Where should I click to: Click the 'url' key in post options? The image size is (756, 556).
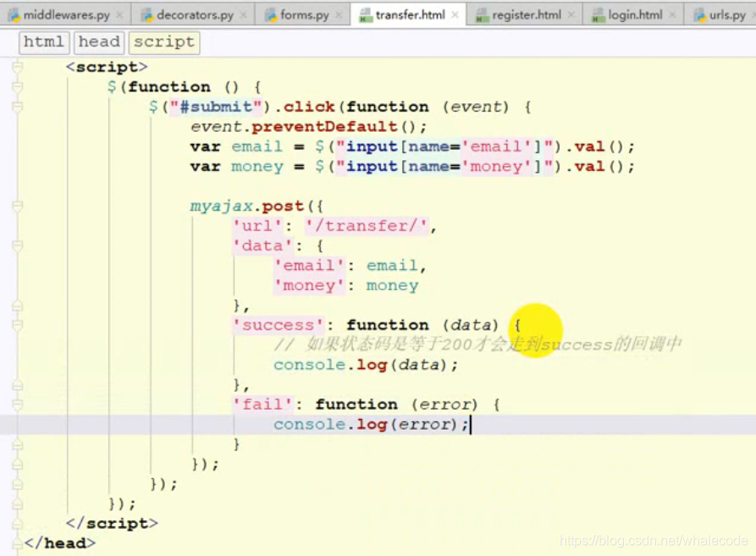[x=257, y=226]
